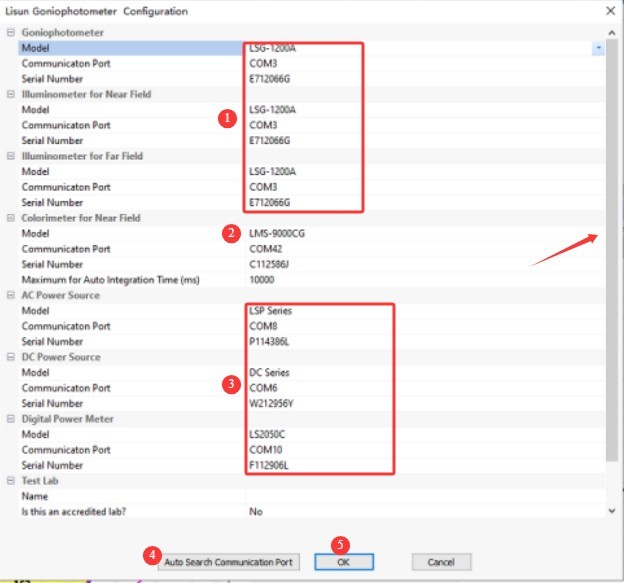Collapse the DC Power Source section
624x583 pixels.
(x=11, y=357)
